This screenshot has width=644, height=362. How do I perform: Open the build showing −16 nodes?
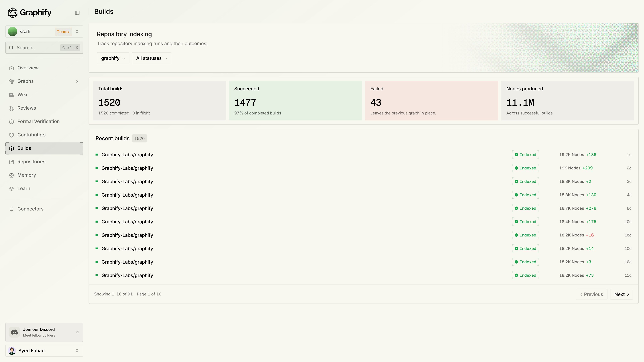[363, 235]
